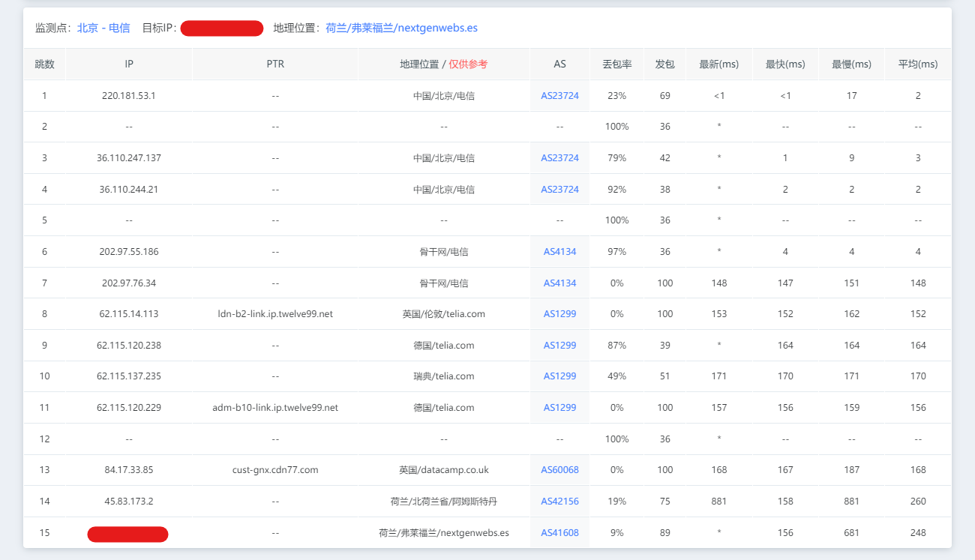The height and width of the screenshot is (560, 975).
Task: Select the 平均(ms) column header
Action: [x=918, y=64]
